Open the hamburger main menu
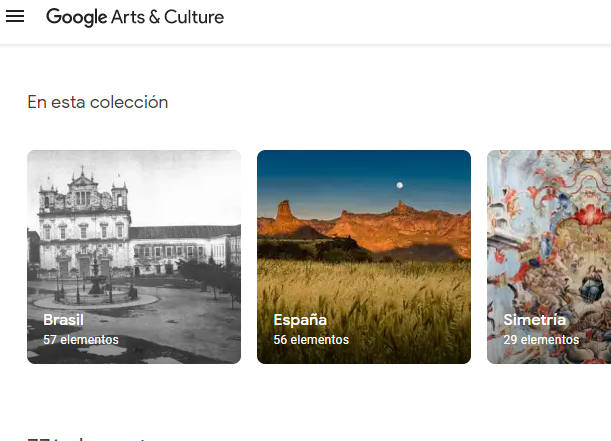This screenshot has height=441, width=611. 15,17
